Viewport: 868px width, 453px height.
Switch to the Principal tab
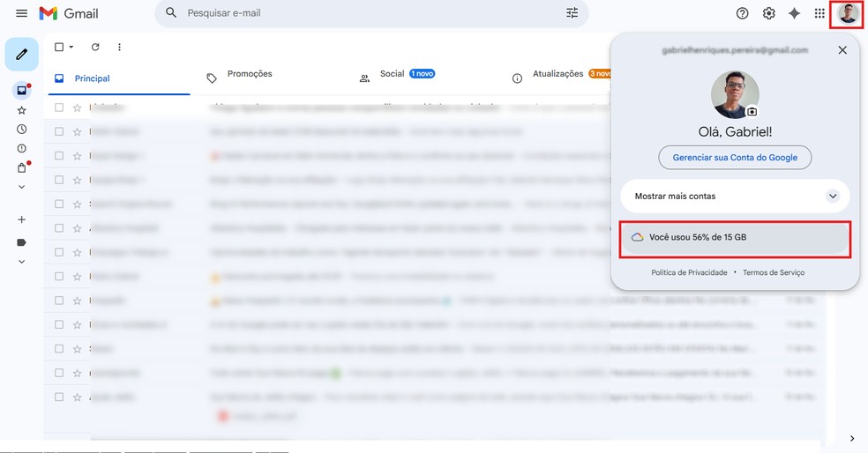118,78
